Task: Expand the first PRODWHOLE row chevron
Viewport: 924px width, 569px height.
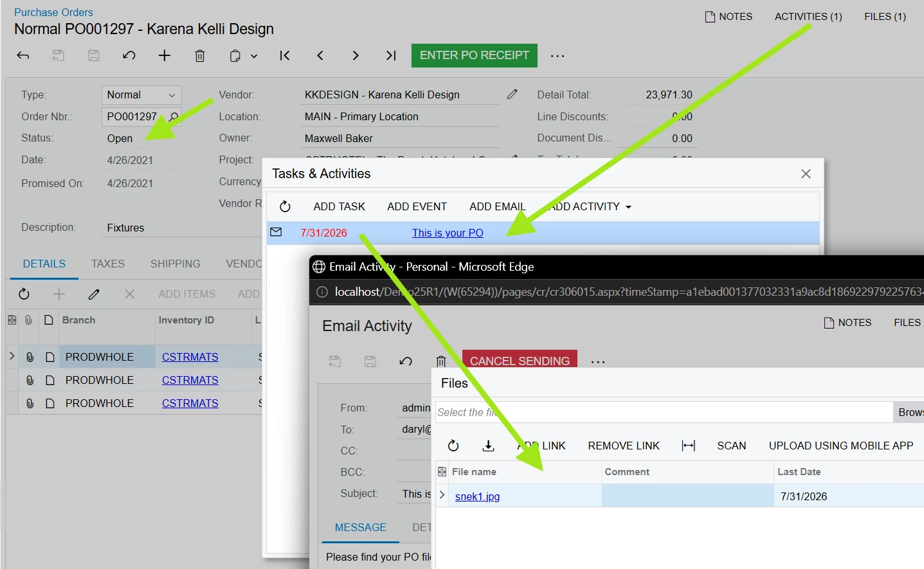Action: (x=12, y=356)
